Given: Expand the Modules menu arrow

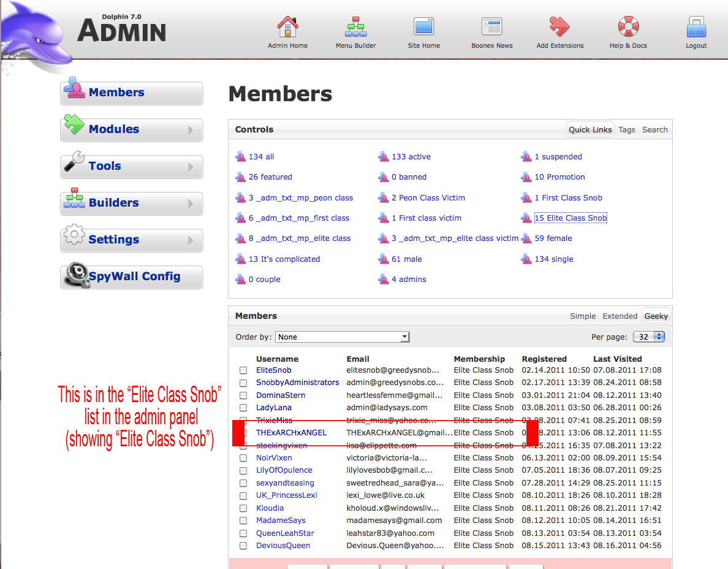Looking at the screenshot, I should pos(191,130).
